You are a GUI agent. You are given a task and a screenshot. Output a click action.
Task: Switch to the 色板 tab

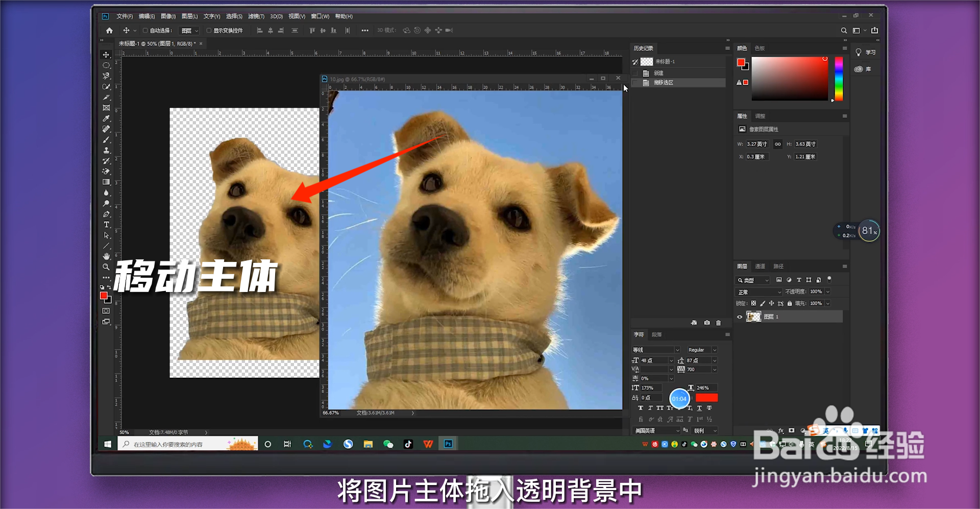[759, 49]
